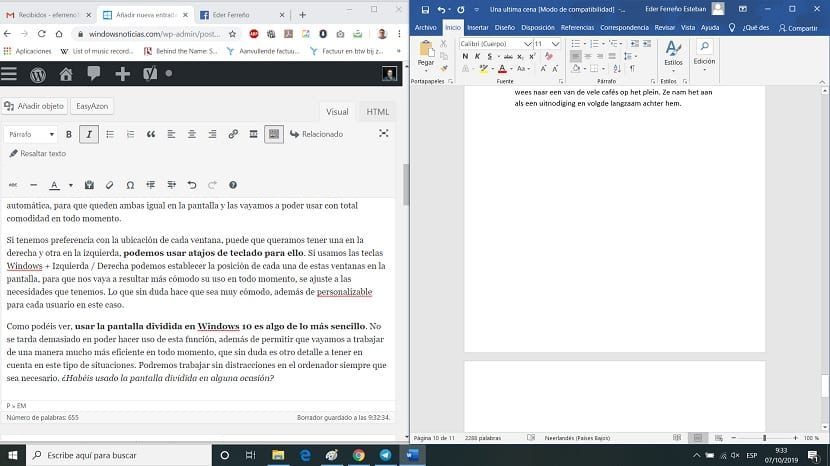This screenshot has height=466, width=830.
Task: Toggle italic in WordPress editor toolbar
Action: pyautogui.click(x=89, y=135)
